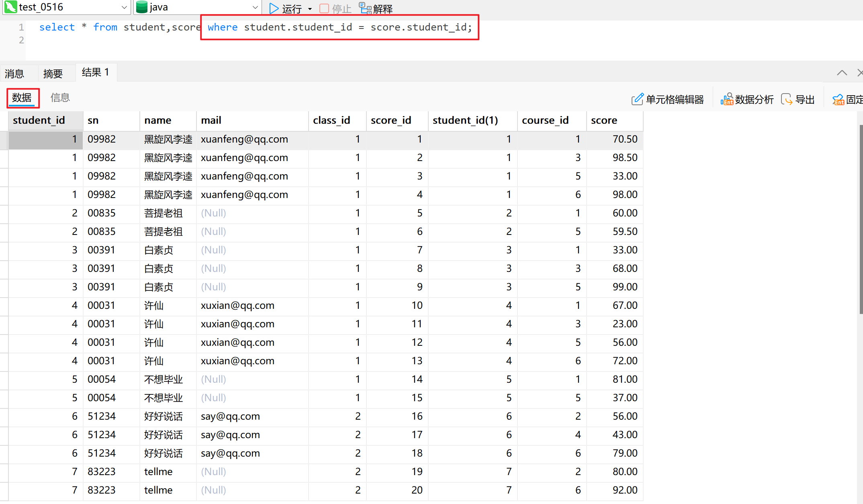863x504 pixels.
Task: Collapse the results panel with the chevron
Action: pos(842,73)
